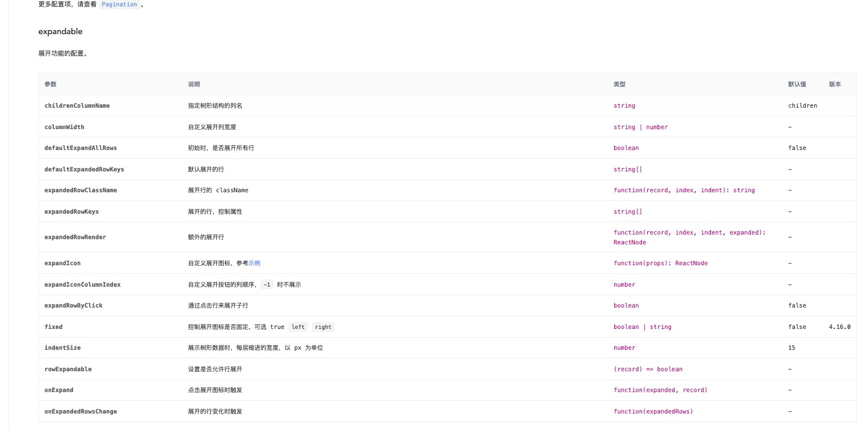
Task: Click the 参数 column header
Action: tap(50, 84)
